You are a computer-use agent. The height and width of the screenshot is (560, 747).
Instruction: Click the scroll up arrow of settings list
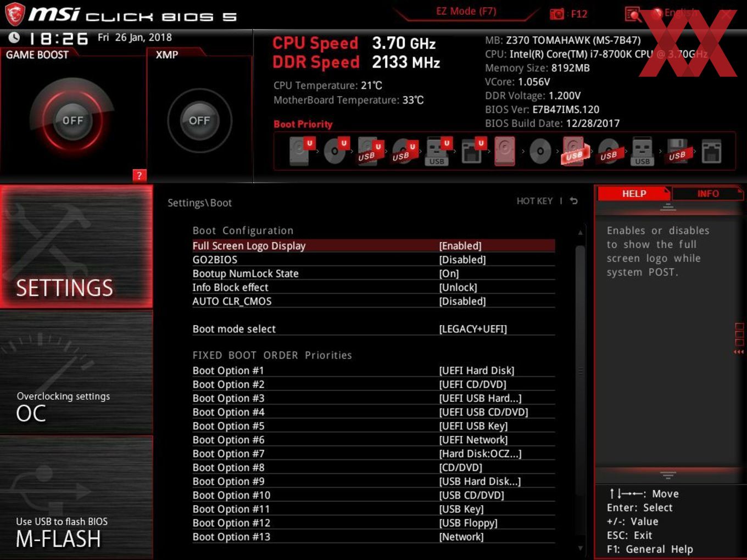click(x=580, y=233)
